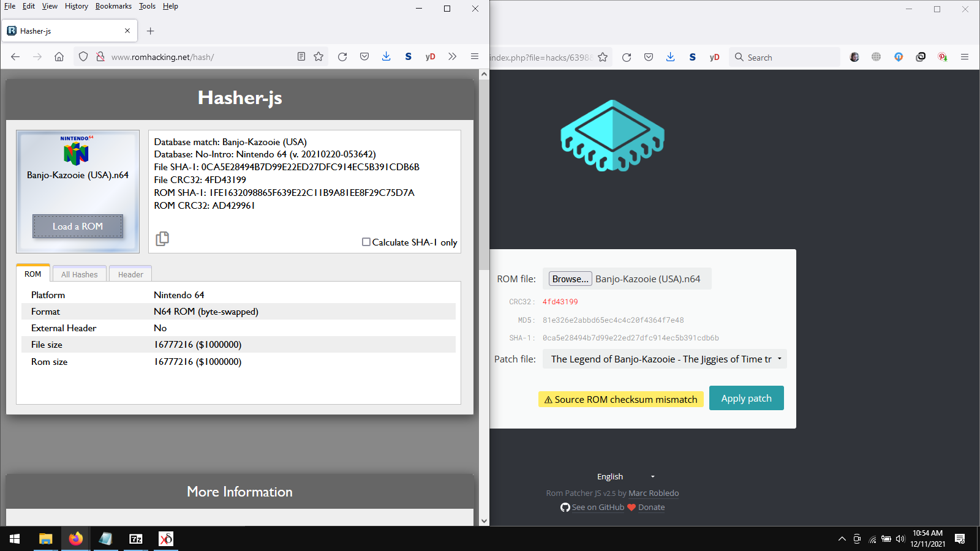Viewport: 980px width, 551px height.
Task: Open a new tab in left window
Action: coord(151,31)
